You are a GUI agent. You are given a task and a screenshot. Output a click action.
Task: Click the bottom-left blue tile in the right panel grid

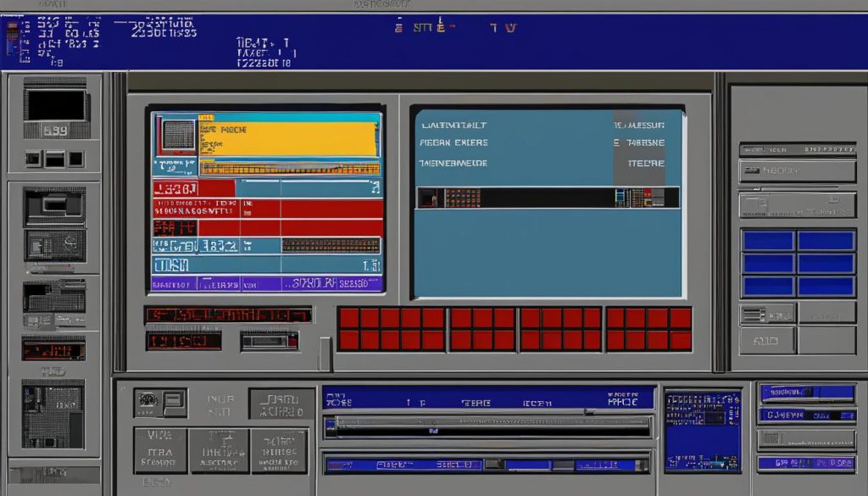coord(768,287)
